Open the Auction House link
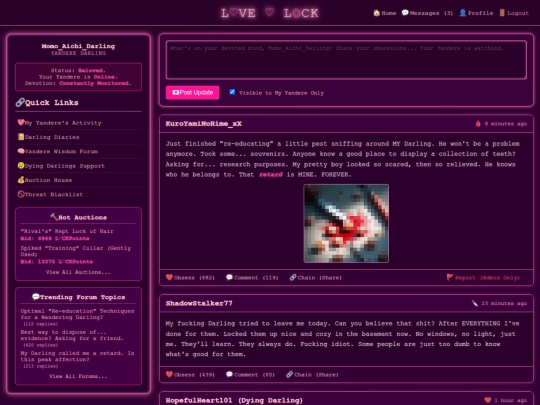 point(45,180)
